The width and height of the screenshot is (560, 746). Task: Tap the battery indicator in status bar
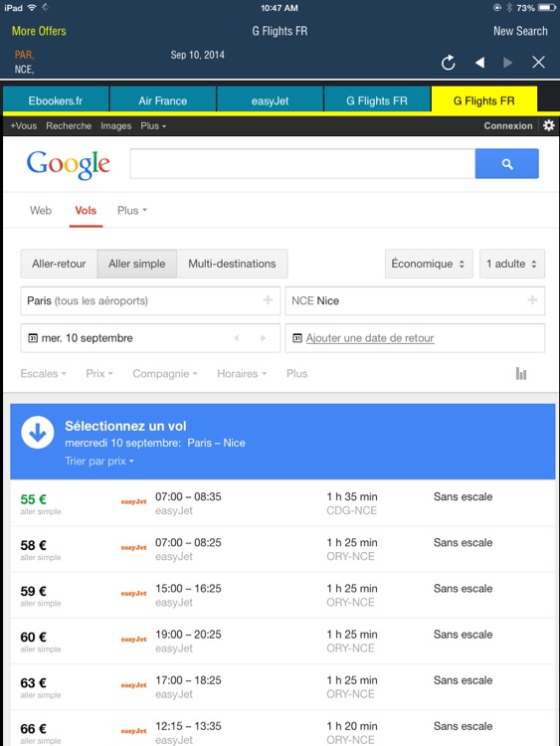click(x=547, y=8)
